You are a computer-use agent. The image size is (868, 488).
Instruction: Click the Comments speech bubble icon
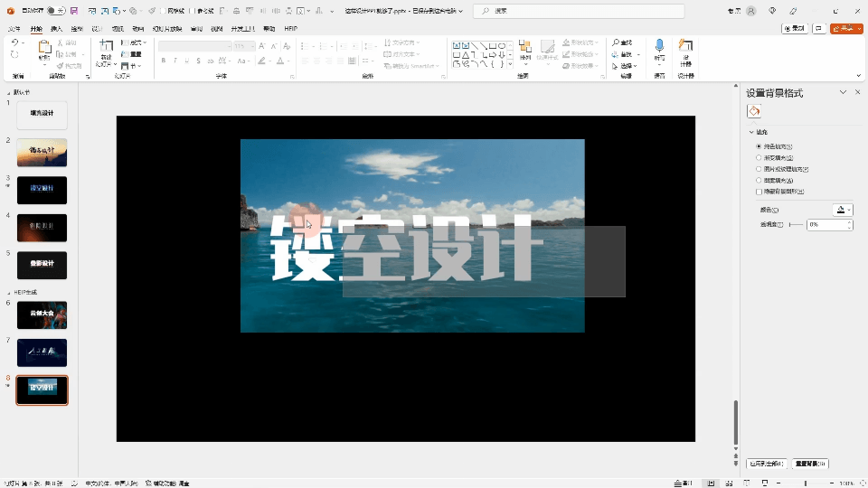[819, 28]
